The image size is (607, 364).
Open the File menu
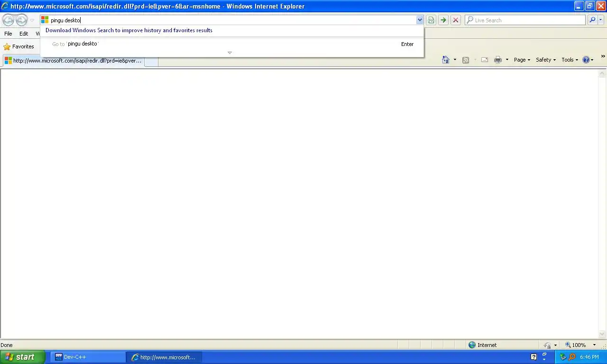(x=8, y=34)
